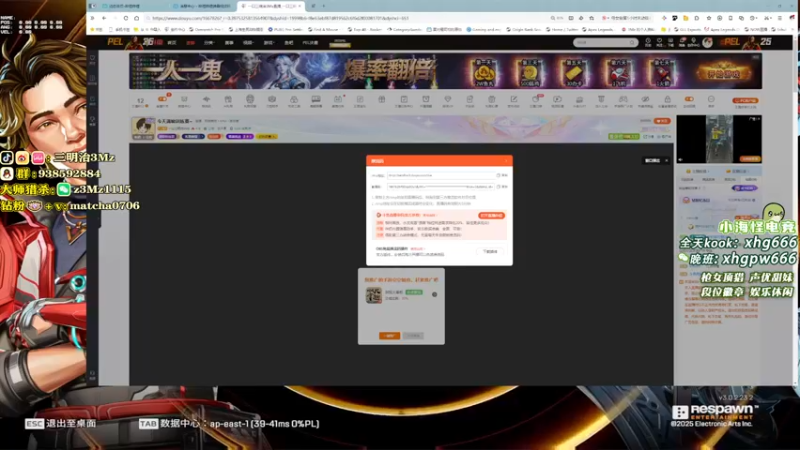The width and height of the screenshot is (800, 450).
Task: Click the globe icon in streamer toolbar
Action: [x=250, y=99]
